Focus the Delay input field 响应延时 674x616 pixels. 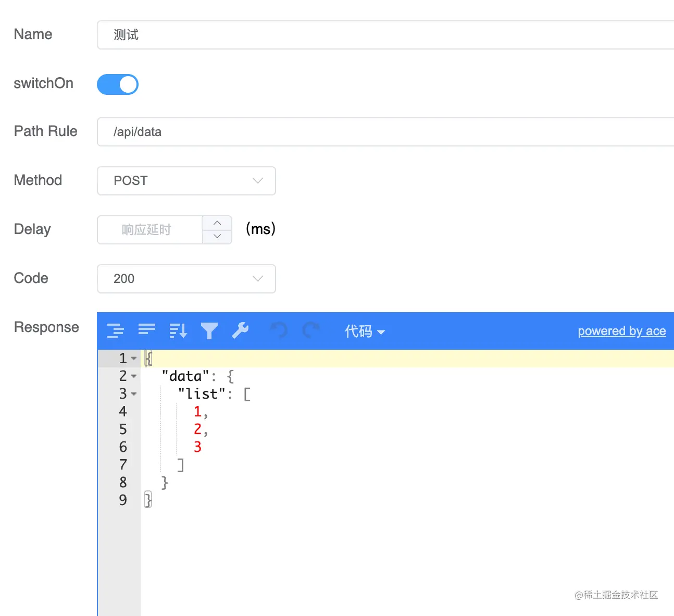[150, 230]
